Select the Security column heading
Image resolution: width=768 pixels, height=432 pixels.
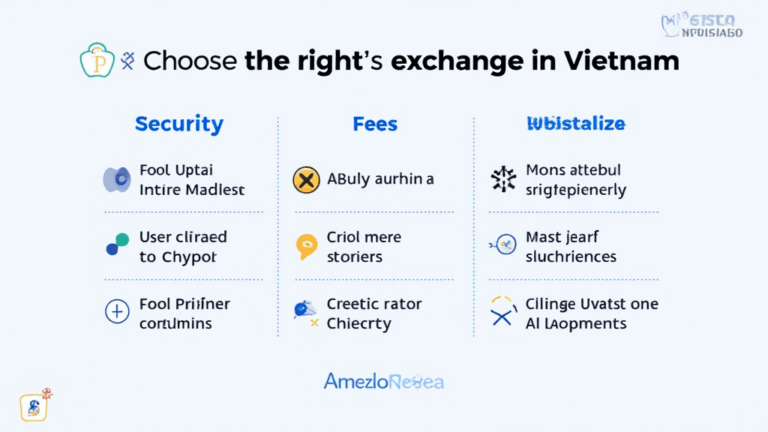(x=179, y=124)
